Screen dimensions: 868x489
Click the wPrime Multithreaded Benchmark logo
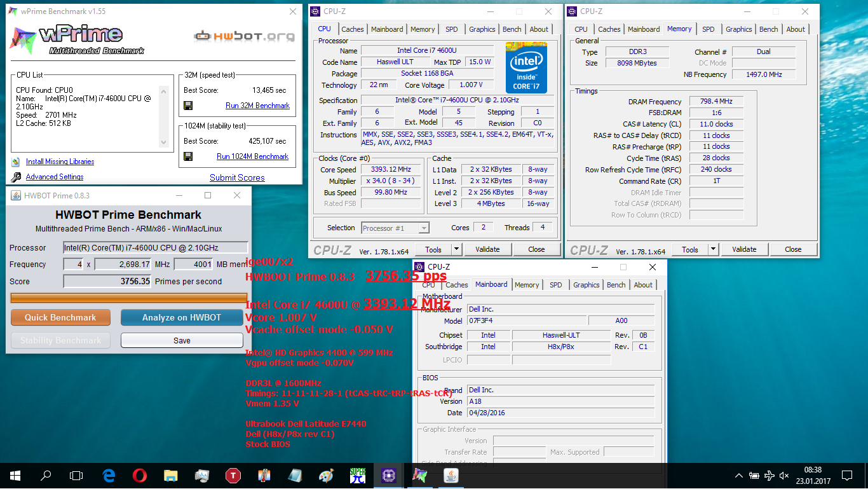tap(76, 39)
